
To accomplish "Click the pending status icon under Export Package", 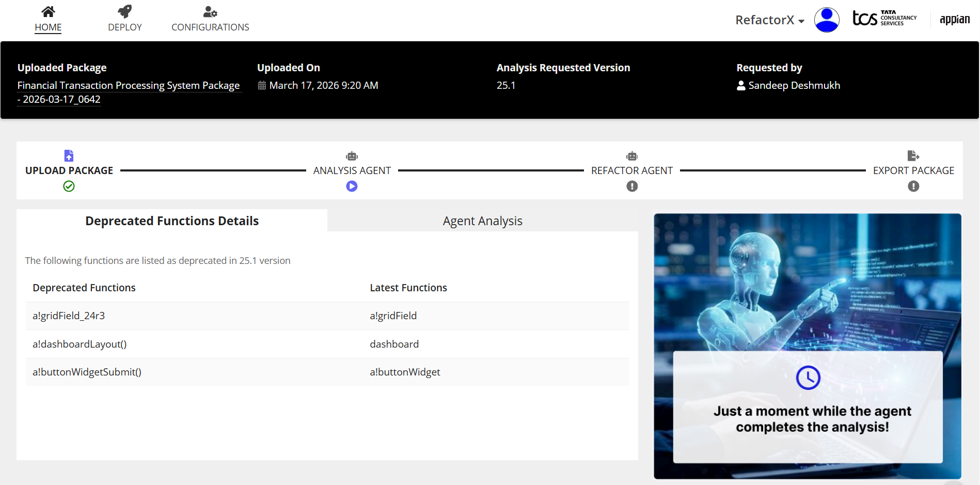I will point(913,186).
